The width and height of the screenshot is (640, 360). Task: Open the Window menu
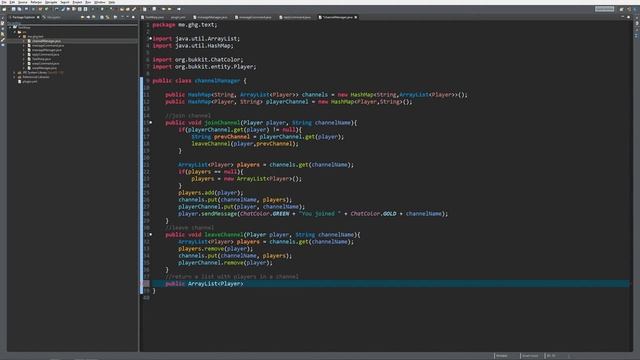100,2
